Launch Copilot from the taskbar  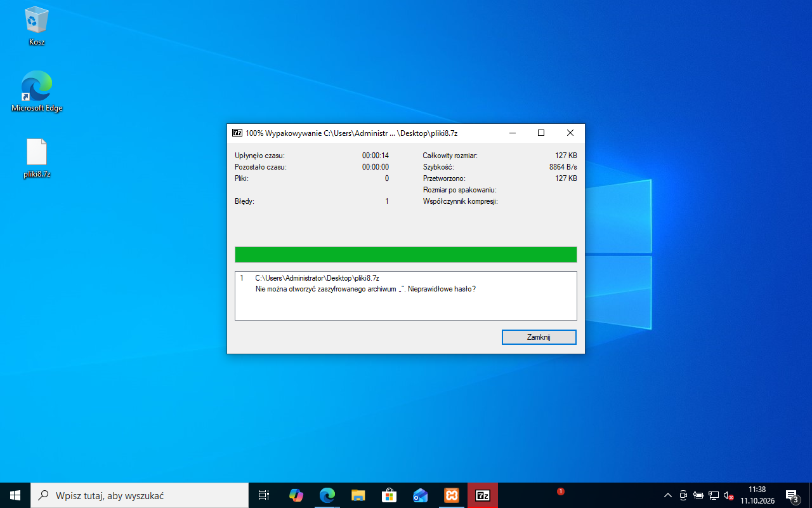(x=296, y=495)
